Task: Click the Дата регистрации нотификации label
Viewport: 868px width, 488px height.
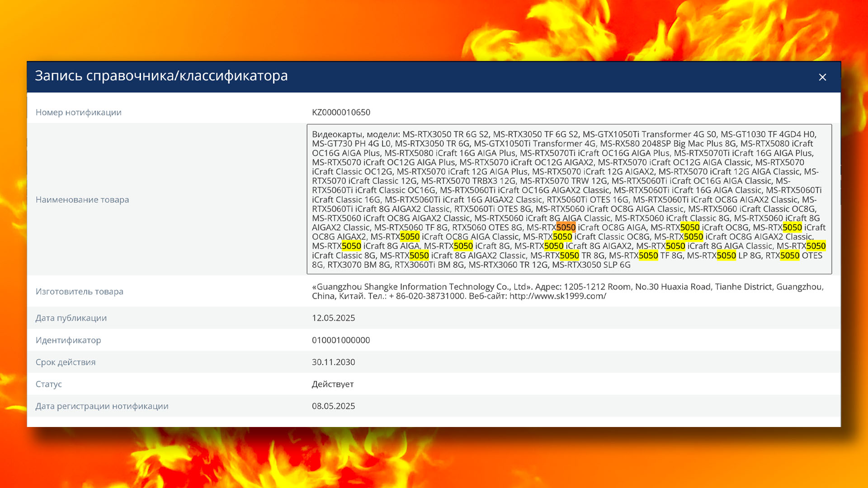Action: click(102, 406)
